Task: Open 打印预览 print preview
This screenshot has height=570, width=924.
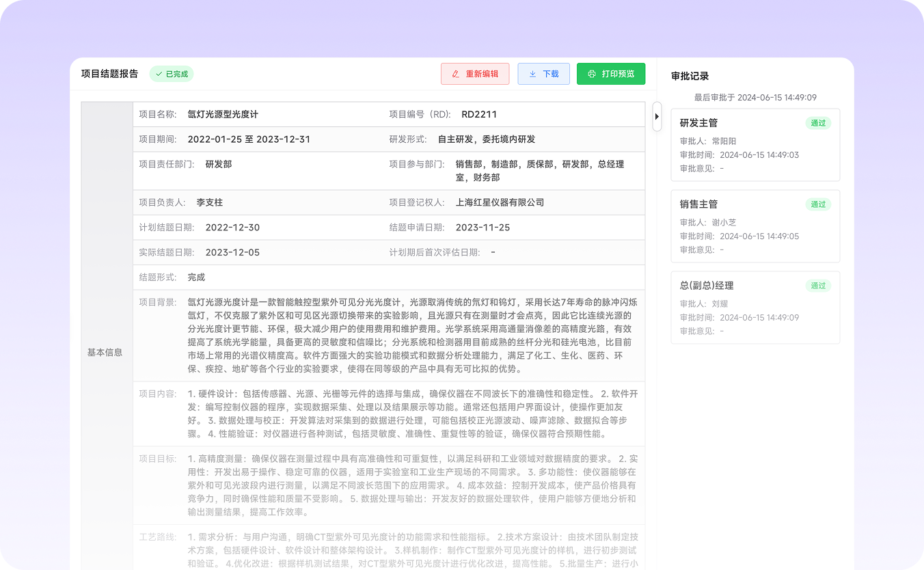Action: [x=610, y=74]
